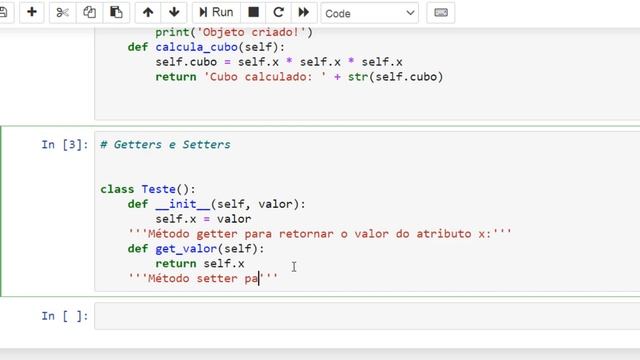Copy the selected cell icon

tap(89, 13)
